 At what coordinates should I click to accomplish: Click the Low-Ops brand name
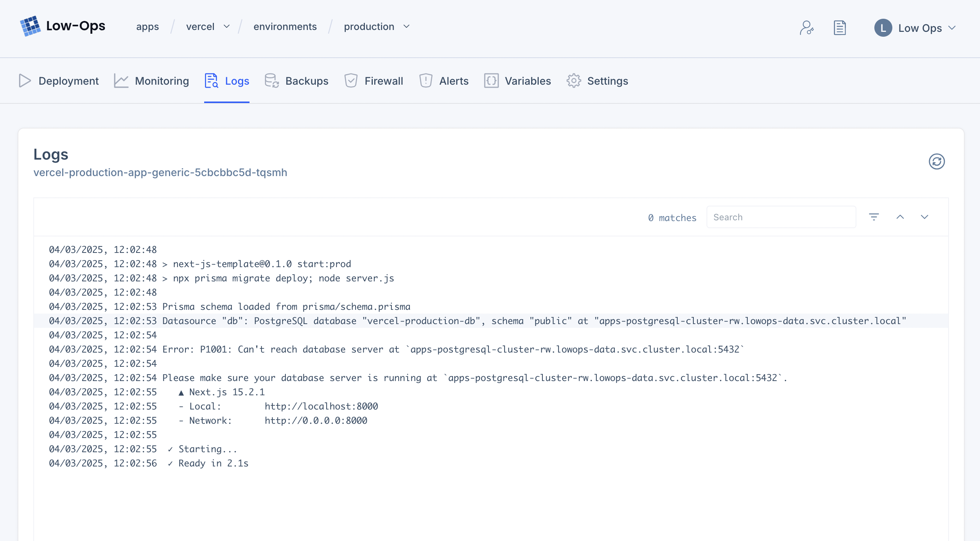[x=76, y=26]
